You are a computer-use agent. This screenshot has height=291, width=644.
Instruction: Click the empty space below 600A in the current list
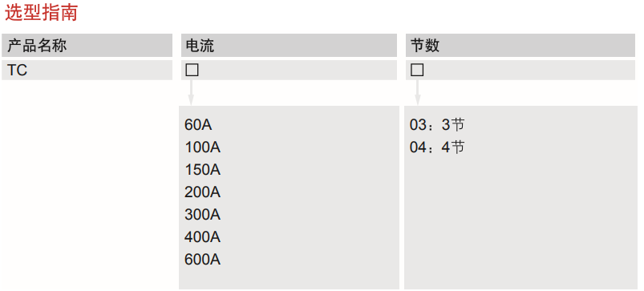point(289,278)
